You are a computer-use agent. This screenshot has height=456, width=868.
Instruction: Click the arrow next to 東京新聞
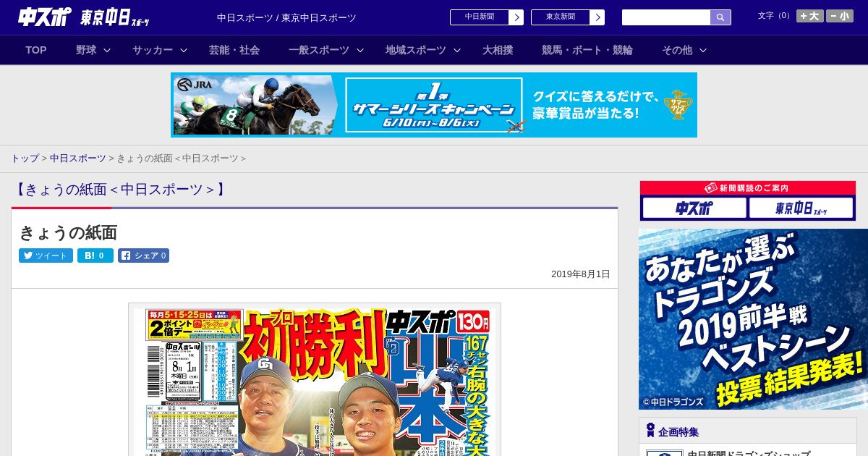[x=597, y=17]
